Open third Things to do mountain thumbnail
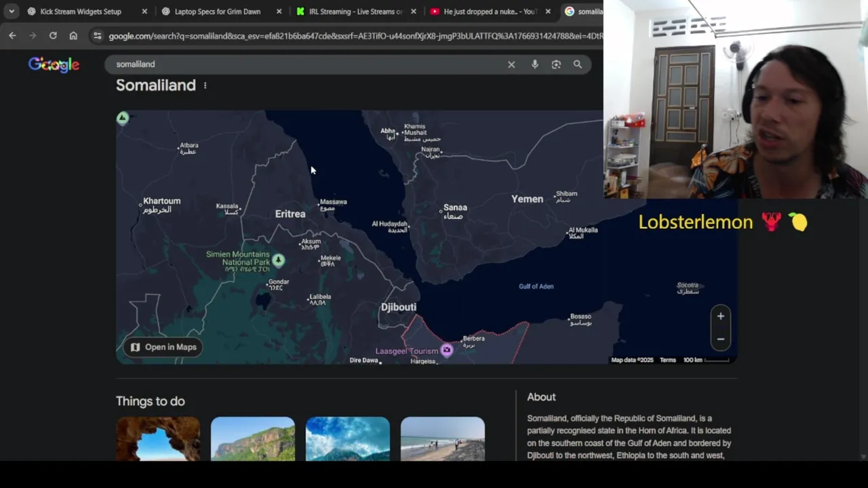 [348, 439]
